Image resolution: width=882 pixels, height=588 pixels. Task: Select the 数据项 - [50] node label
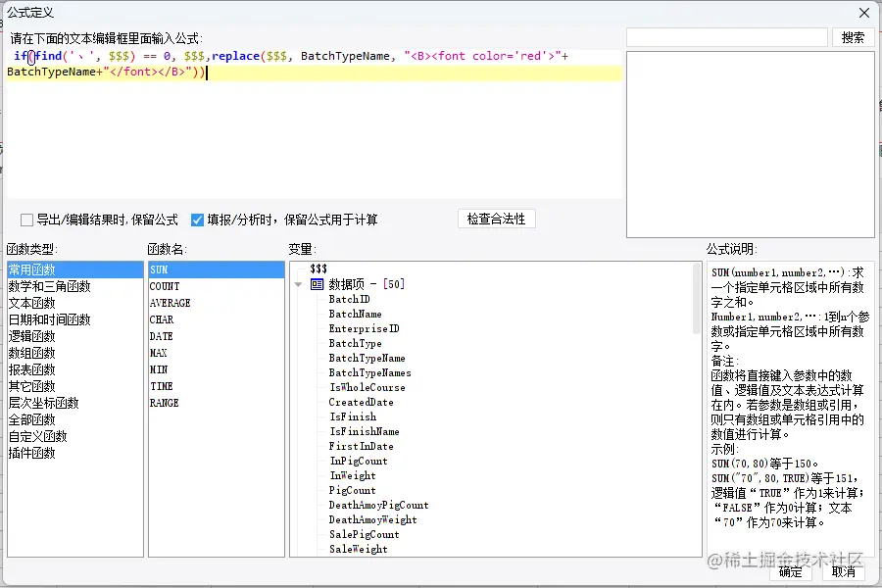pos(367,284)
